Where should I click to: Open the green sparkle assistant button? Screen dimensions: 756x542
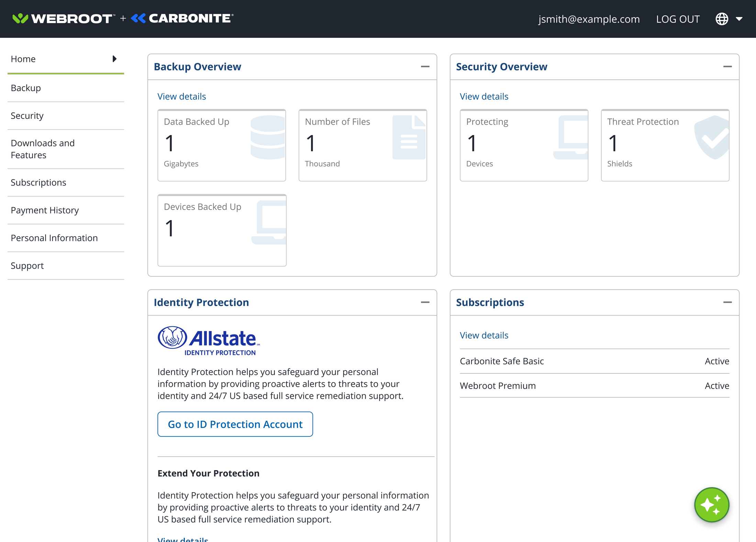click(712, 505)
